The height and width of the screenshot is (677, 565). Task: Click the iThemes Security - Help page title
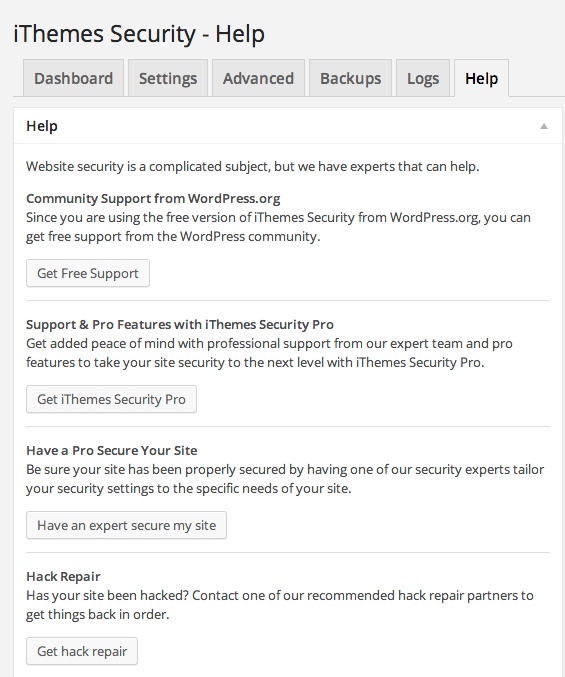(x=139, y=34)
